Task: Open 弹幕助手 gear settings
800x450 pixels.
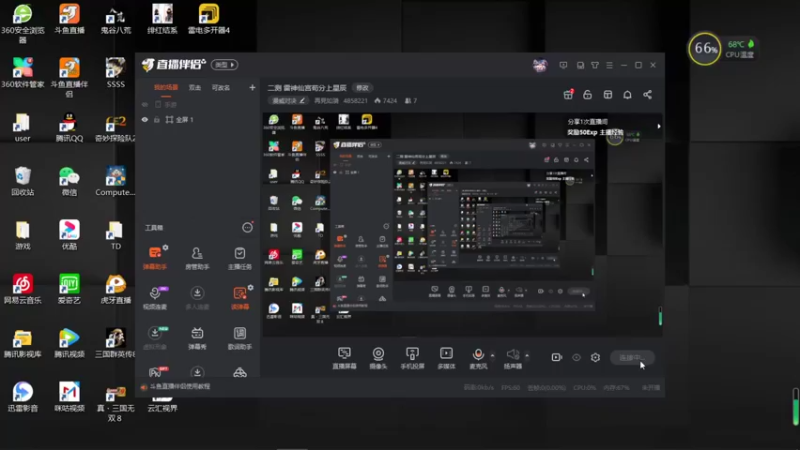Action: click(165, 247)
